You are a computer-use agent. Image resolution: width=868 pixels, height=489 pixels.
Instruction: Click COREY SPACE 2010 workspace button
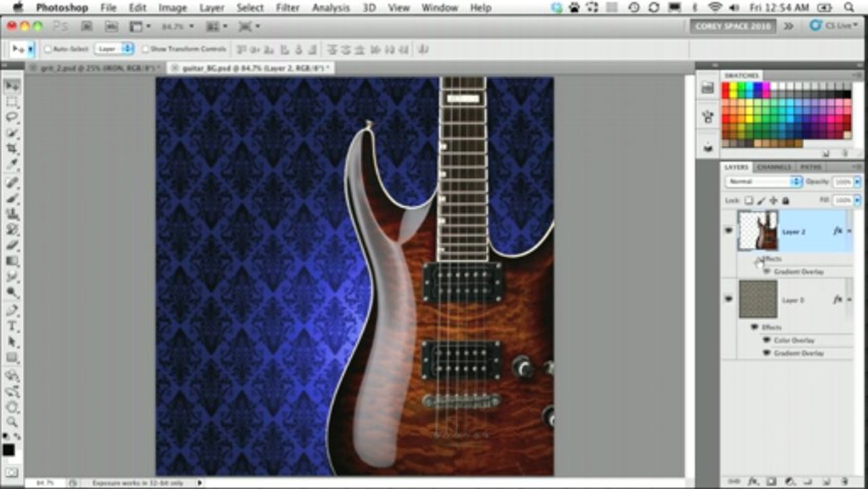pos(733,26)
